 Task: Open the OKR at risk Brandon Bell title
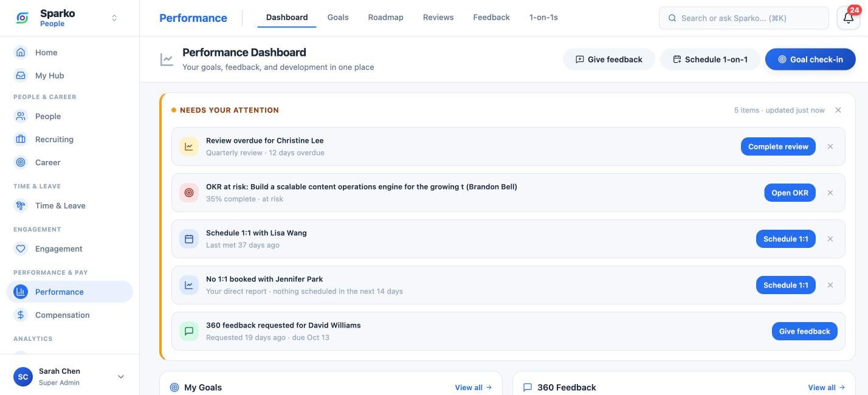click(x=362, y=187)
